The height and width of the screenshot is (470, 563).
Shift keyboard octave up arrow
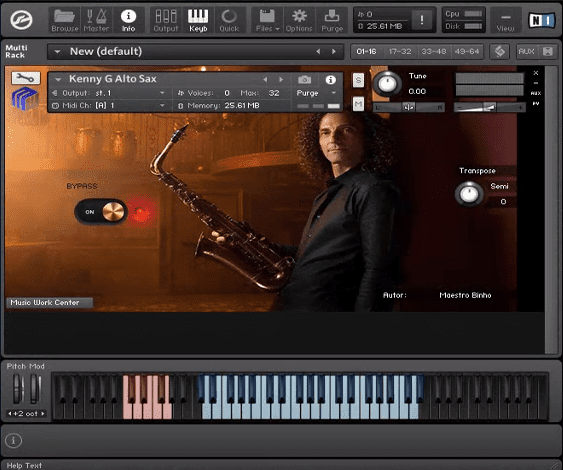pyautogui.click(x=43, y=414)
